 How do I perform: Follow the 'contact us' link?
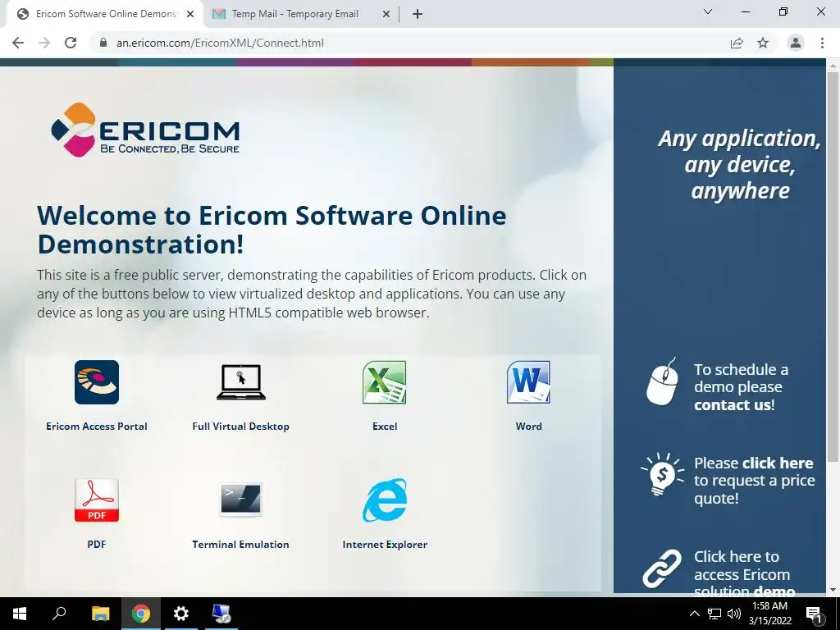733,404
